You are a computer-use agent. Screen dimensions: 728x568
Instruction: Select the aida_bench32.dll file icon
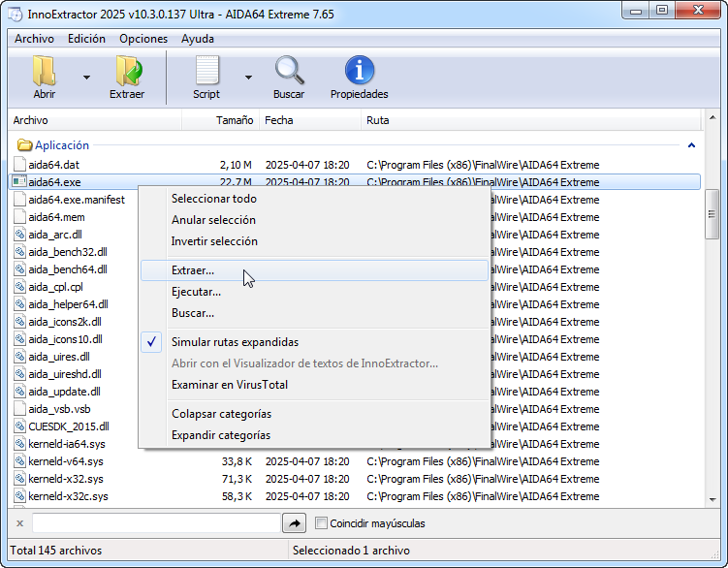pyautogui.click(x=19, y=252)
